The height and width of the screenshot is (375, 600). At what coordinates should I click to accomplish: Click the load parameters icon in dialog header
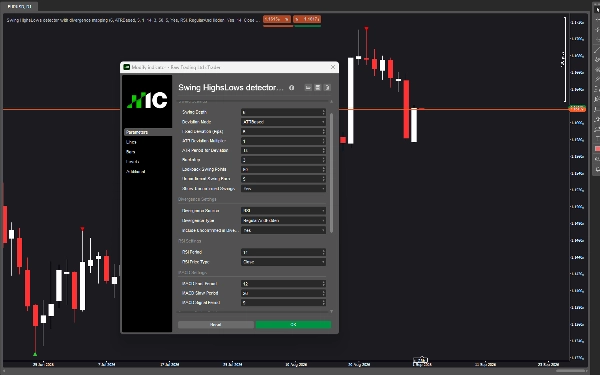(x=308, y=88)
